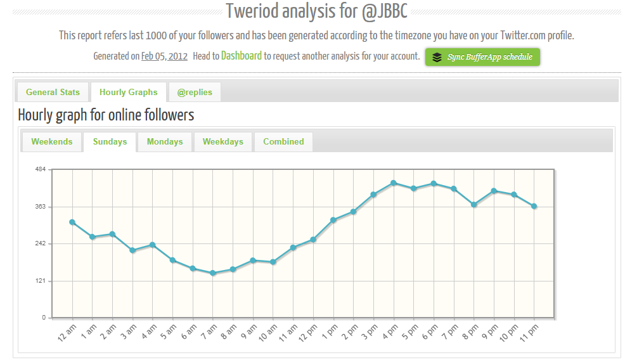644x362 pixels.
Task: Click the Tweriod analysis for @JBBC heading
Action: [316, 11]
